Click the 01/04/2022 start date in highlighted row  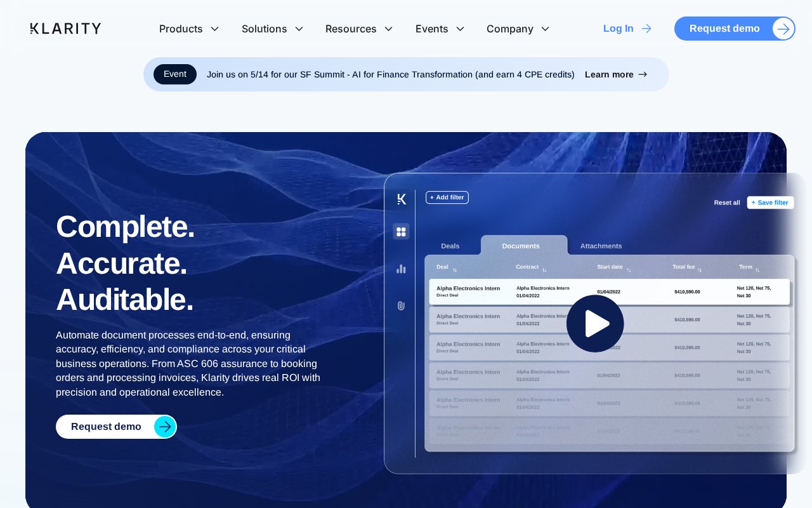coord(608,292)
